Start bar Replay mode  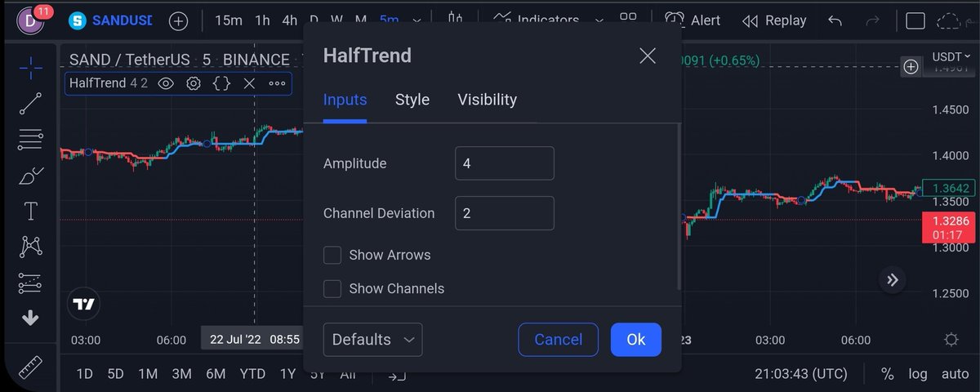(774, 20)
